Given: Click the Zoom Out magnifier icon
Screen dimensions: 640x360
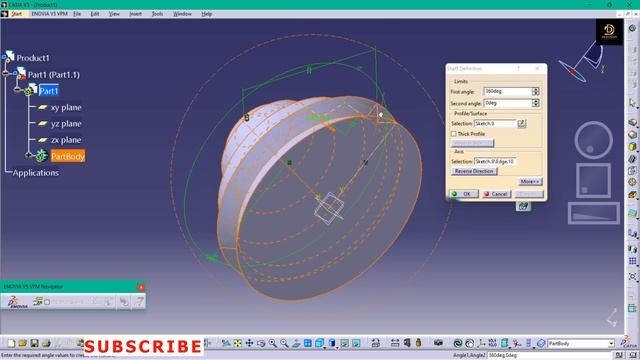Looking at the screenshot, I should click(x=284, y=343).
